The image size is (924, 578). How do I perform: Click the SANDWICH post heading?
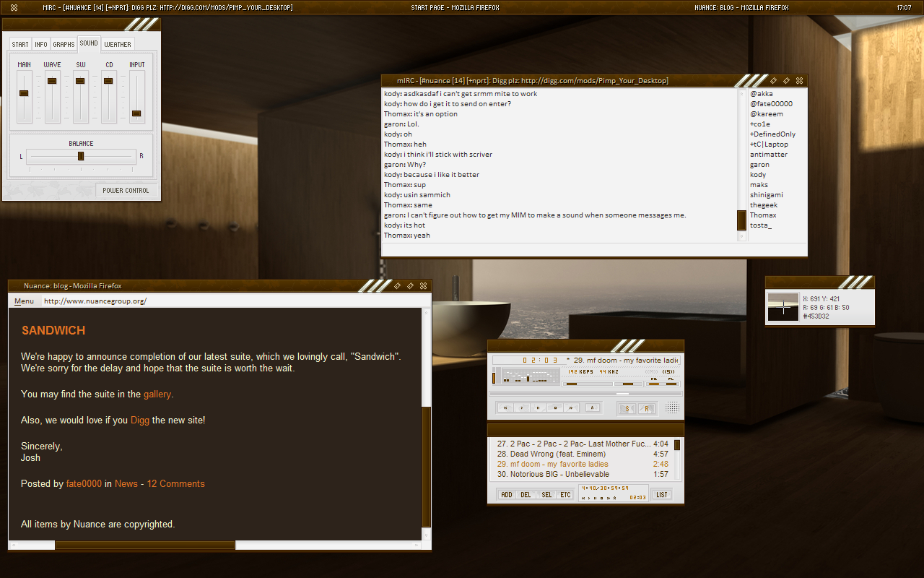53,330
